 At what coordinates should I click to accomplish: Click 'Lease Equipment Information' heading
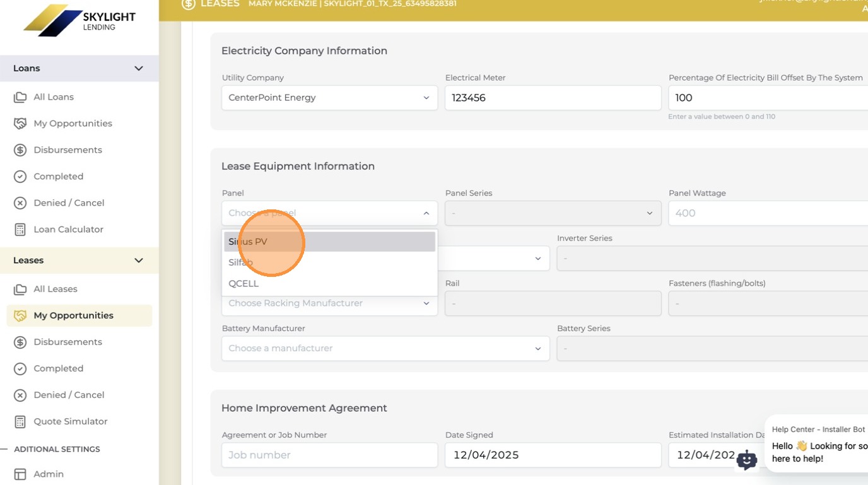[x=298, y=167]
